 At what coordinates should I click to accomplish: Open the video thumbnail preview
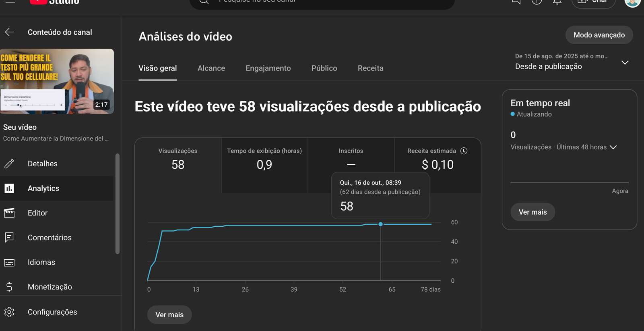pos(57,81)
